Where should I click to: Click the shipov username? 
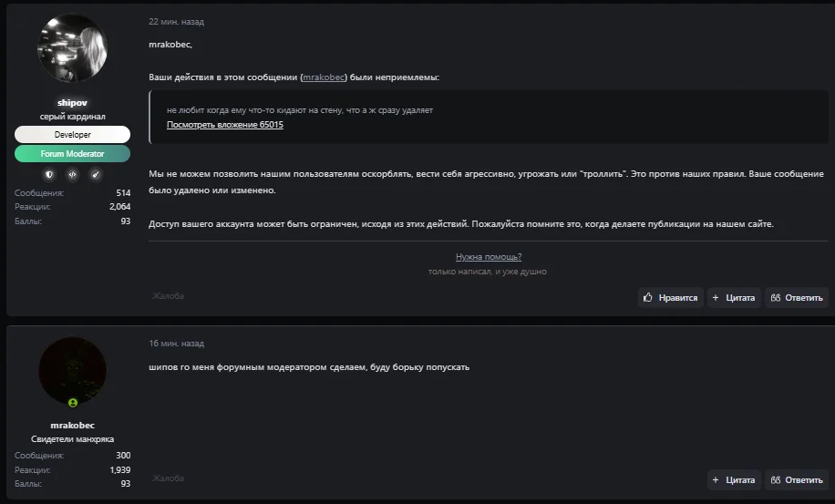[72, 103]
